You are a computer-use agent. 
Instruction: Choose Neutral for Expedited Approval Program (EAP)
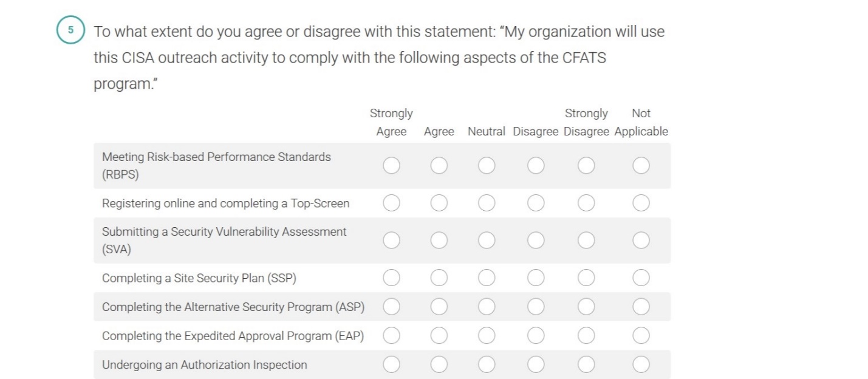coord(487,335)
